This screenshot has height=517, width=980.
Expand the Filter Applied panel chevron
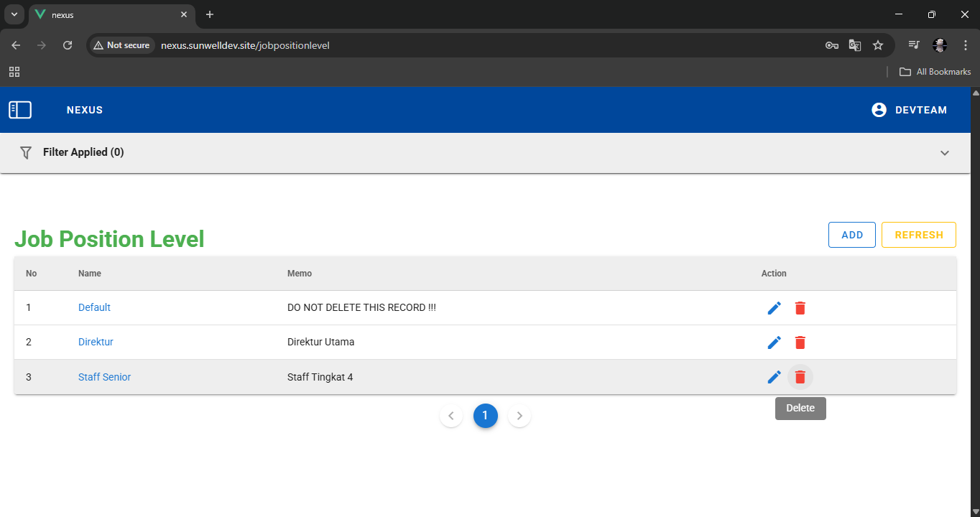pyautogui.click(x=945, y=153)
